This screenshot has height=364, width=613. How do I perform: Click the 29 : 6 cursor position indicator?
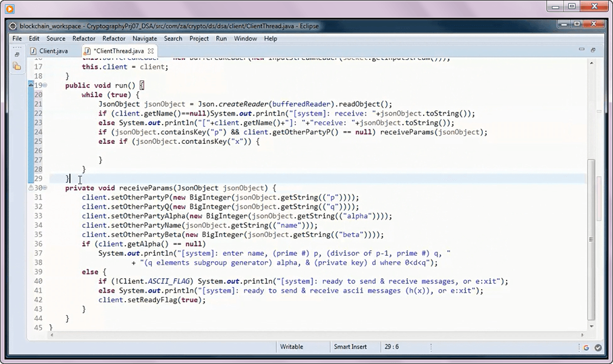click(x=392, y=347)
